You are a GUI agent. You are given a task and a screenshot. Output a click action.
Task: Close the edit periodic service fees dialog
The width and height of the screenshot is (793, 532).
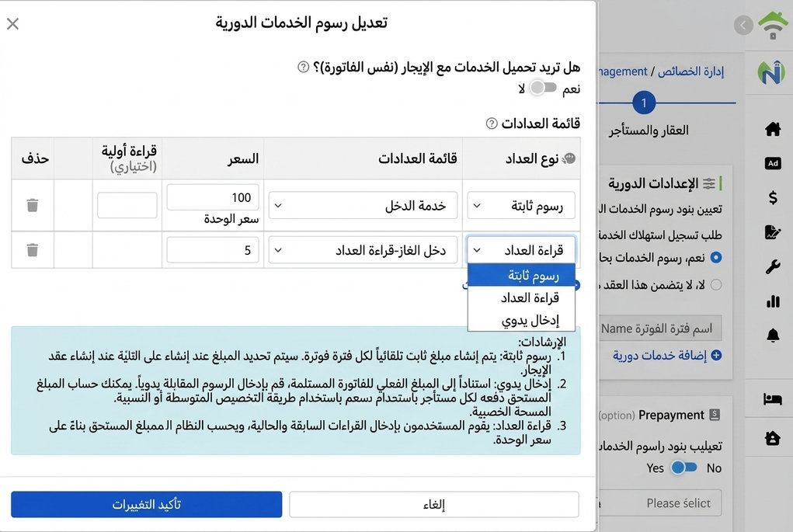point(12,24)
